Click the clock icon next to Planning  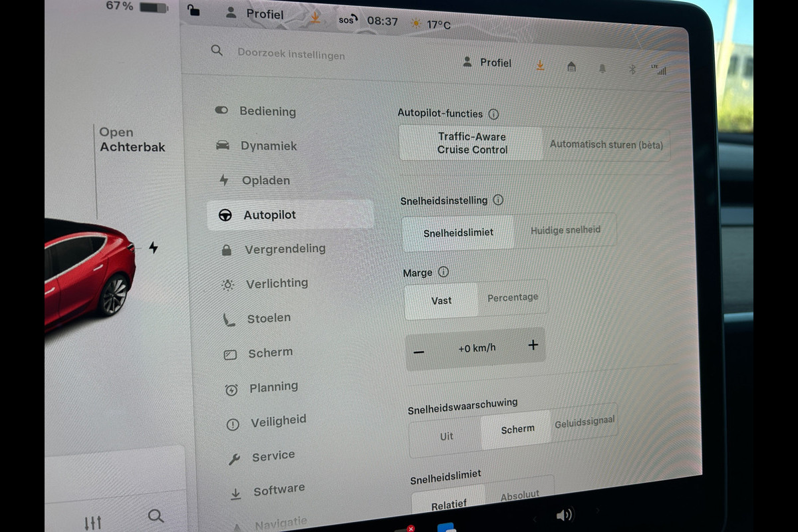click(231, 390)
